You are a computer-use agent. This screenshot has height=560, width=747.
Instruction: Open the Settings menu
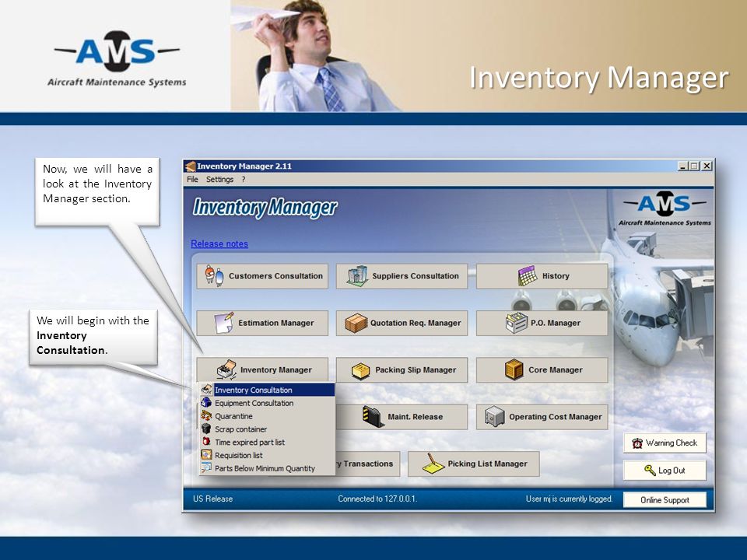[x=219, y=180]
